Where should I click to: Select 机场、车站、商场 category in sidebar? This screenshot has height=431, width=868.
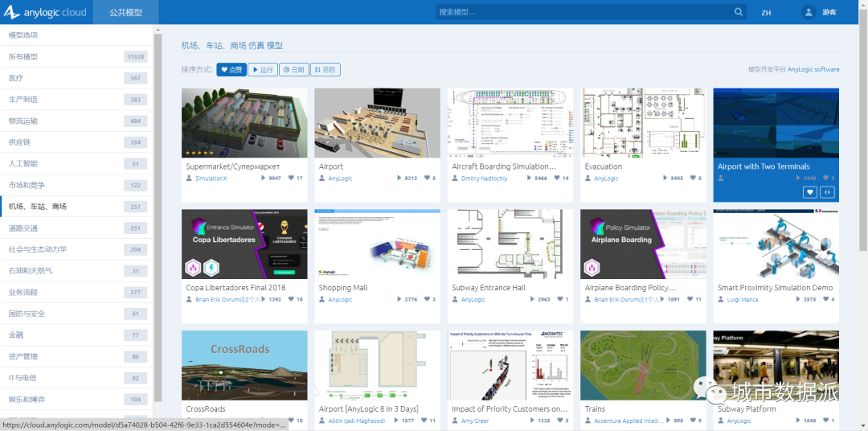tap(77, 207)
